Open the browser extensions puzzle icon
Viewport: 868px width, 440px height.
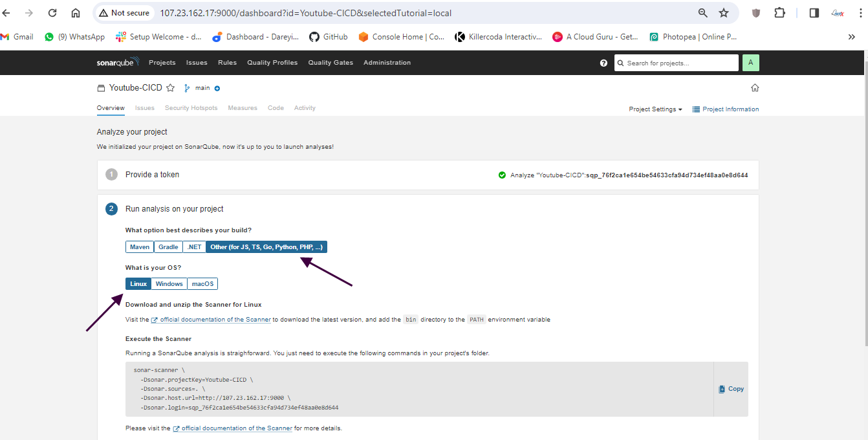(x=779, y=13)
